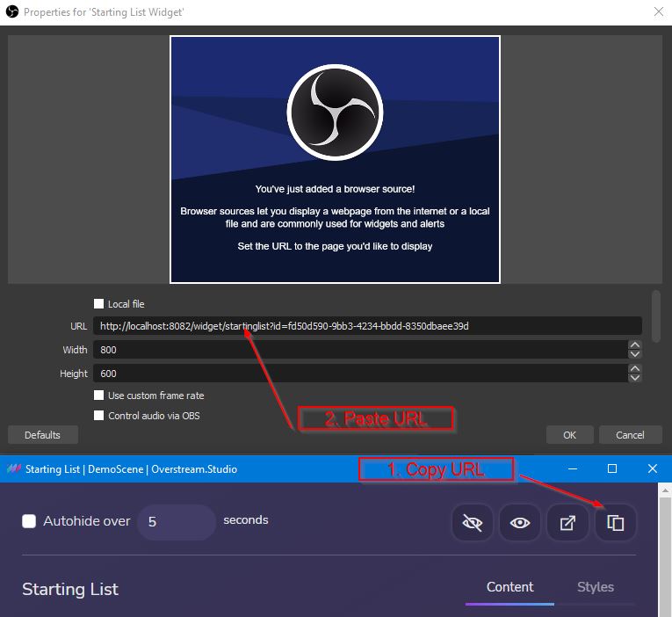Decrease Width with the down arrow
The width and height of the screenshot is (672, 617).
coord(635,354)
